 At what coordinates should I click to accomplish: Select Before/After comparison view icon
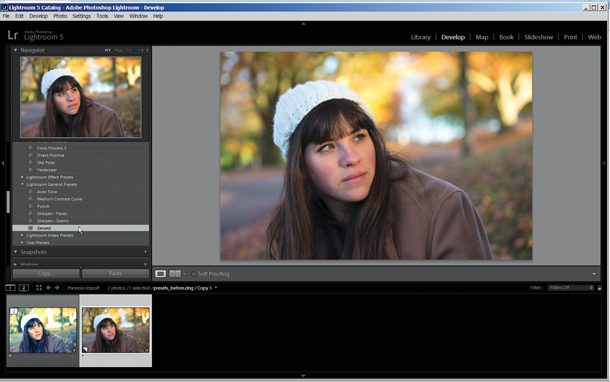(175, 274)
